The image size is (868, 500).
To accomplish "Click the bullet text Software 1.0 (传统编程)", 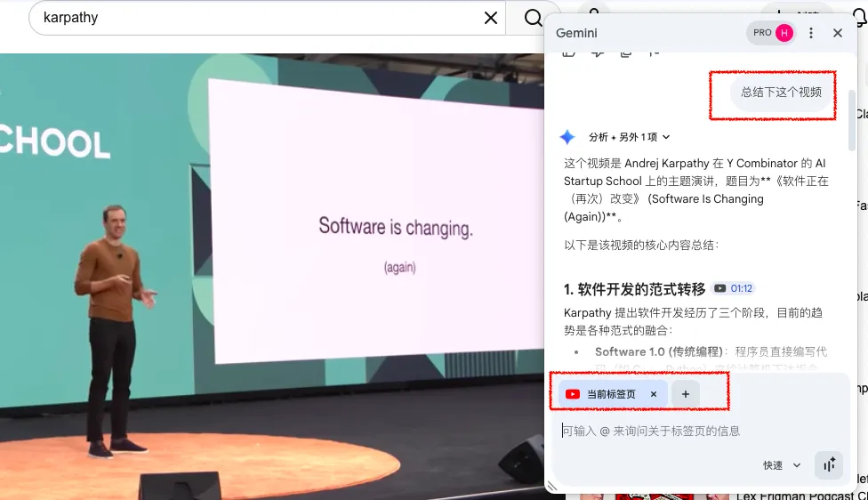I will pos(659,351).
